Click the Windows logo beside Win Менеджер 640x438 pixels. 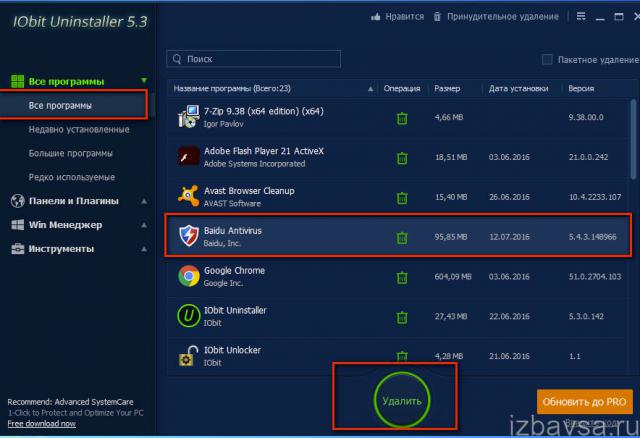(18, 225)
